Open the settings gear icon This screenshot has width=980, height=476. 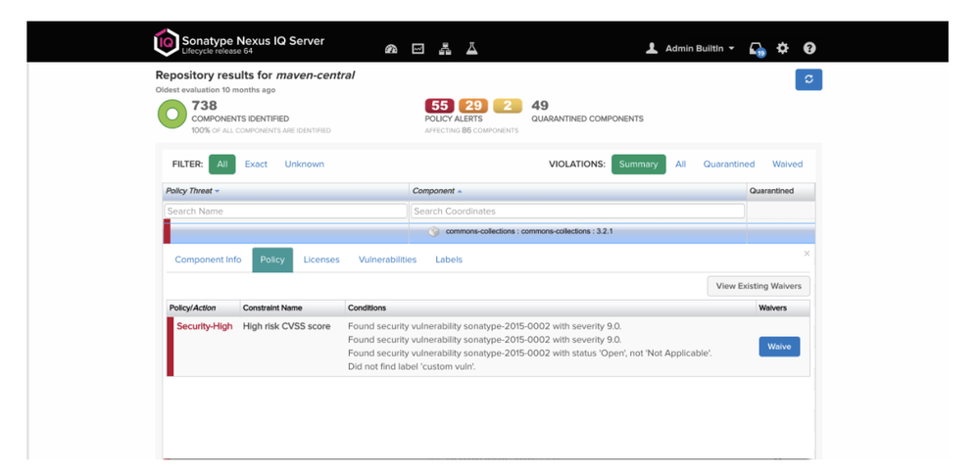782,48
